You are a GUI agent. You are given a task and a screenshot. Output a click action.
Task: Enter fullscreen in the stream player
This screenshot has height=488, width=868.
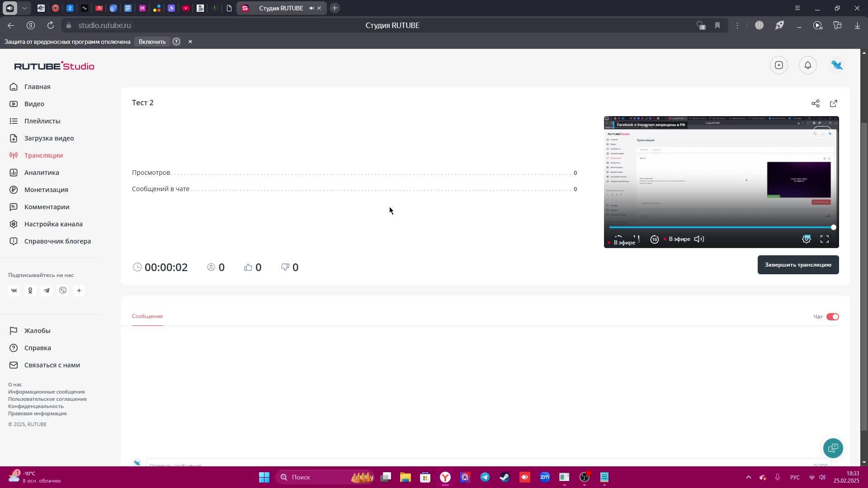pyautogui.click(x=825, y=239)
